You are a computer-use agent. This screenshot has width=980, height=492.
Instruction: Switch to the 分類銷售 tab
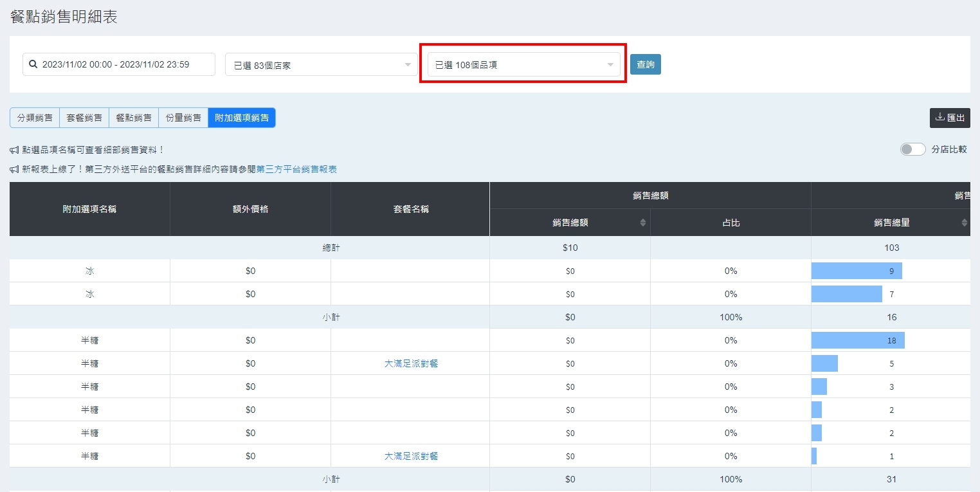pos(35,118)
